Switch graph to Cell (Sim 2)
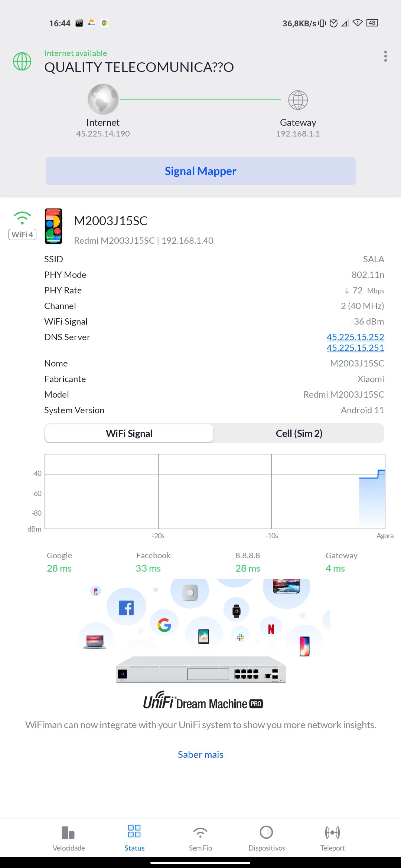This screenshot has width=401, height=868. click(x=299, y=433)
